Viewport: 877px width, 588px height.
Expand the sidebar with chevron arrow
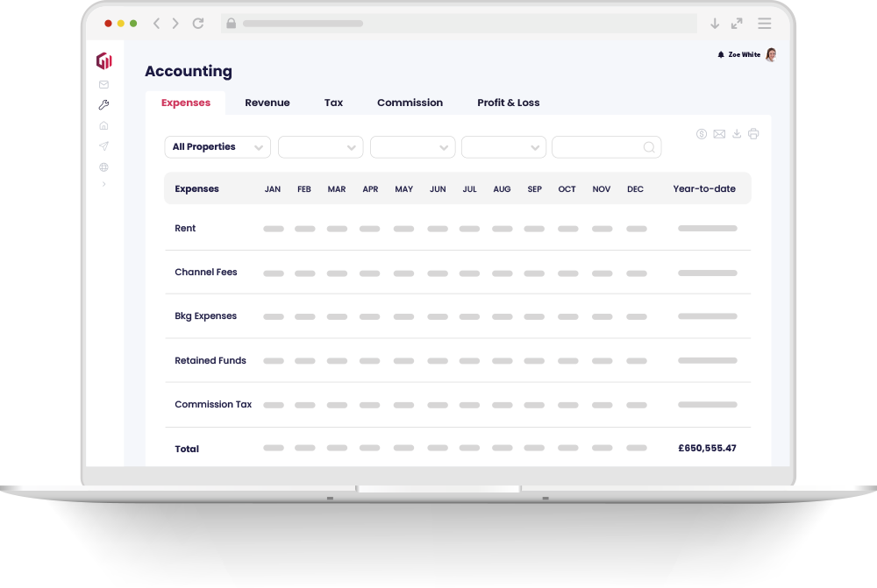click(x=103, y=184)
